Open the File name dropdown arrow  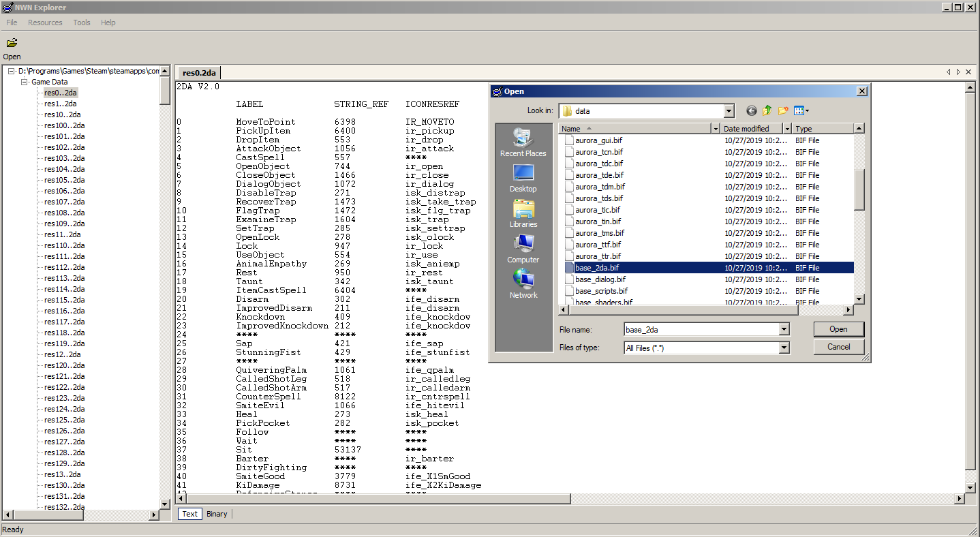[784, 330]
